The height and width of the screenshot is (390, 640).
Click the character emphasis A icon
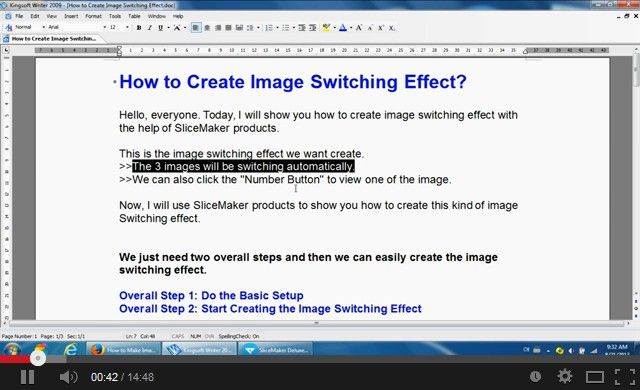pyautogui.click(x=177, y=28)
